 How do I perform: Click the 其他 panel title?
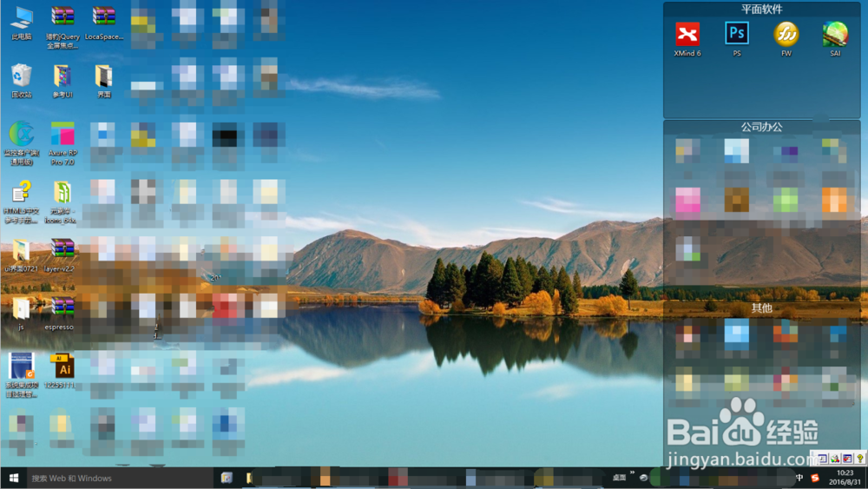[x=762, y=308]
